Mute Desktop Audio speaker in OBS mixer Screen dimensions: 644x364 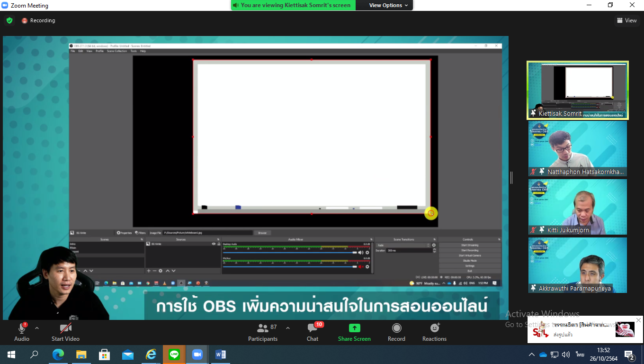pyautogui.click(x=361, y=253)
